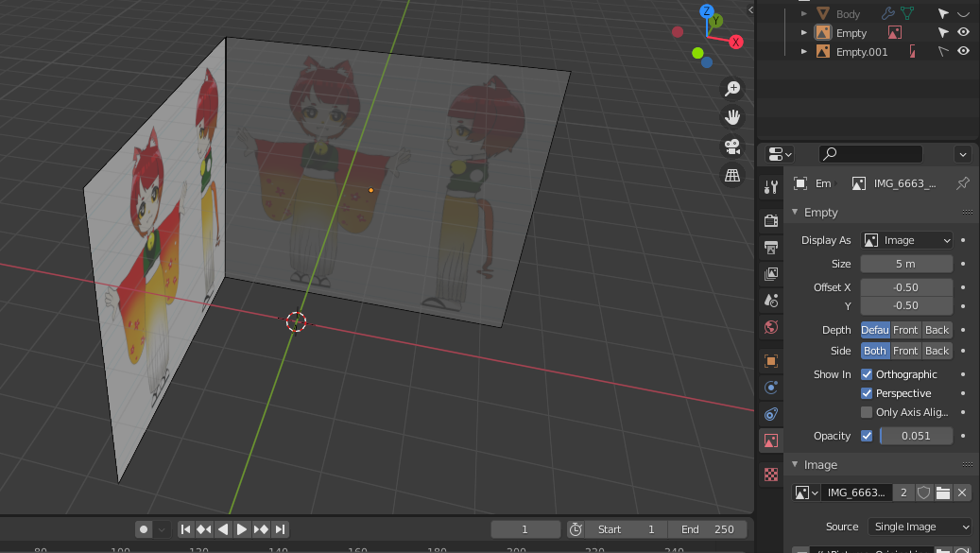Open image file browser folder icon
This screenshot has height=553, width=980.
tap(942, 493)
